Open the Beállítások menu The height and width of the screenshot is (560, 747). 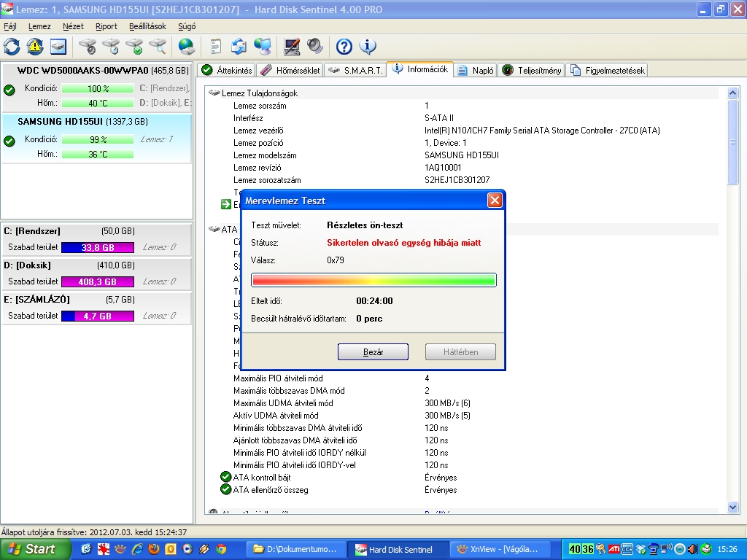pos(147,26)
